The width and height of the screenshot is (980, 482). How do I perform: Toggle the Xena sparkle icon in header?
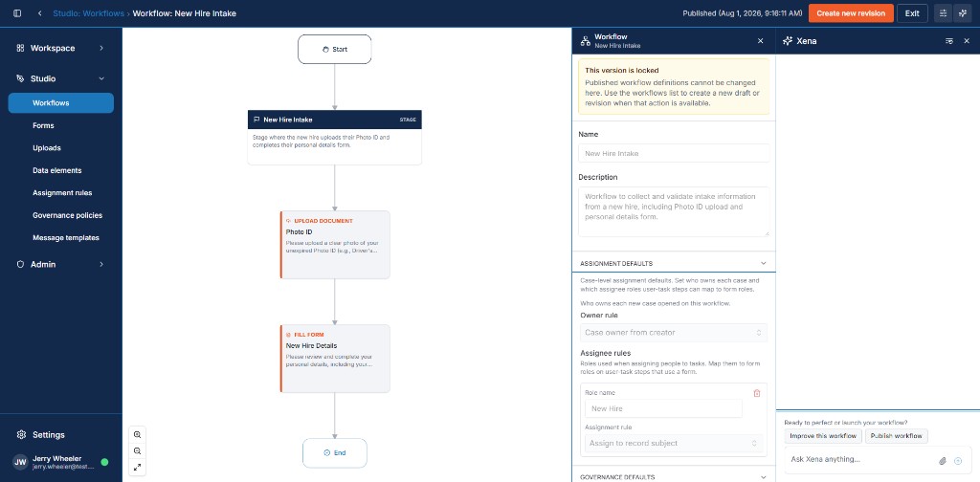[x=963, y=13]
